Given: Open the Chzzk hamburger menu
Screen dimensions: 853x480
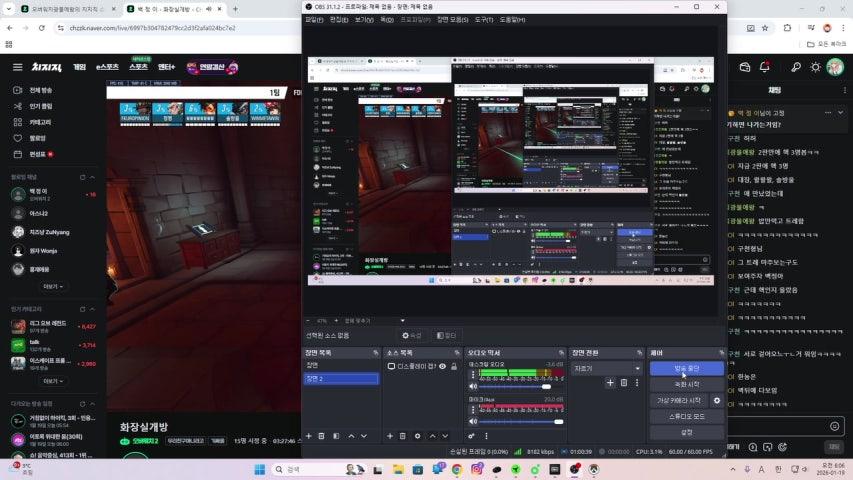Looking at the screenshot, I should [17, 67].
